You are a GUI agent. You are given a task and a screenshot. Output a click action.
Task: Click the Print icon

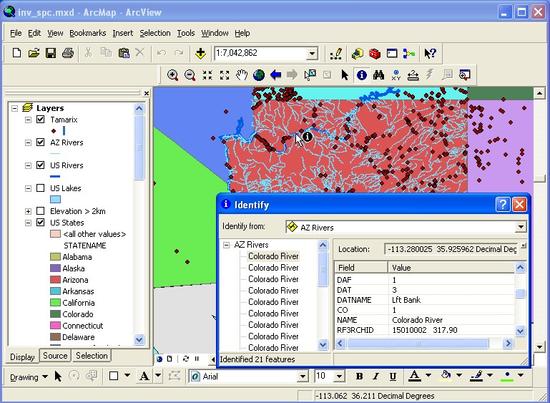click(x=68, y=53)
